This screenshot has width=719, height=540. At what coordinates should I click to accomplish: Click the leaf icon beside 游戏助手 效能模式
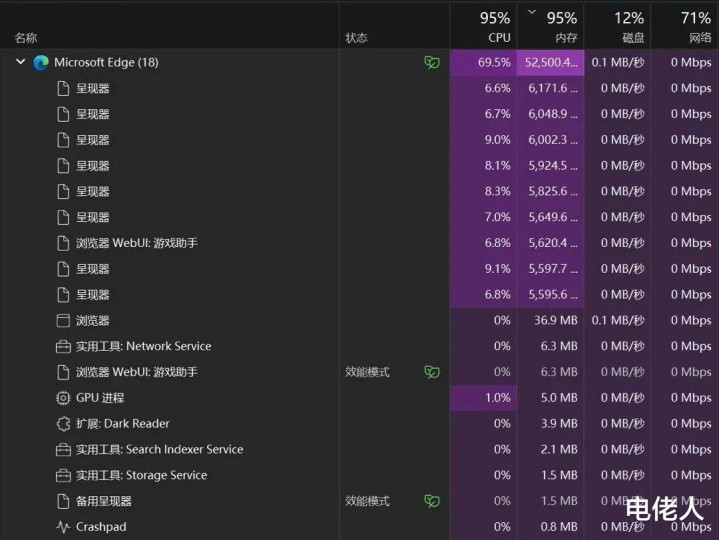431,372
